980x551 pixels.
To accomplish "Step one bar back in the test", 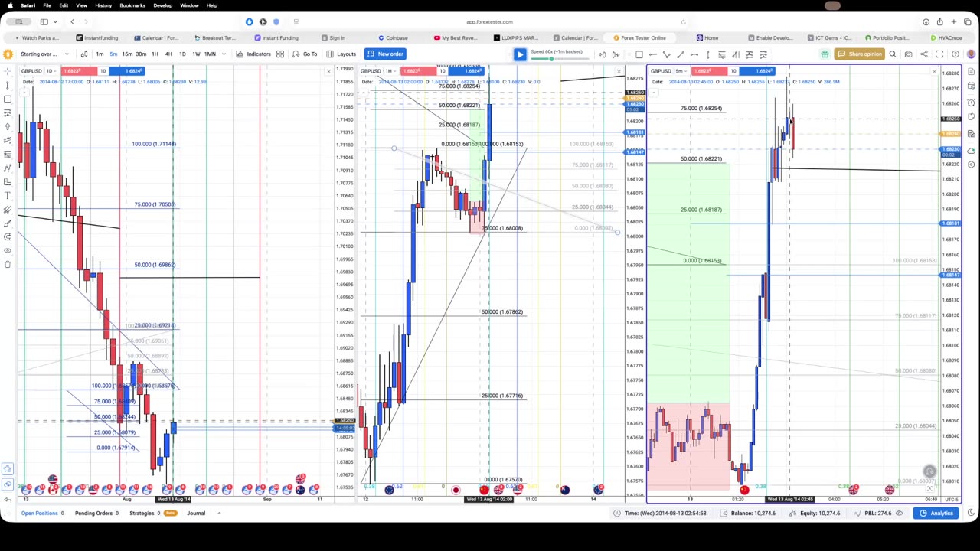I will coord(603,54).
